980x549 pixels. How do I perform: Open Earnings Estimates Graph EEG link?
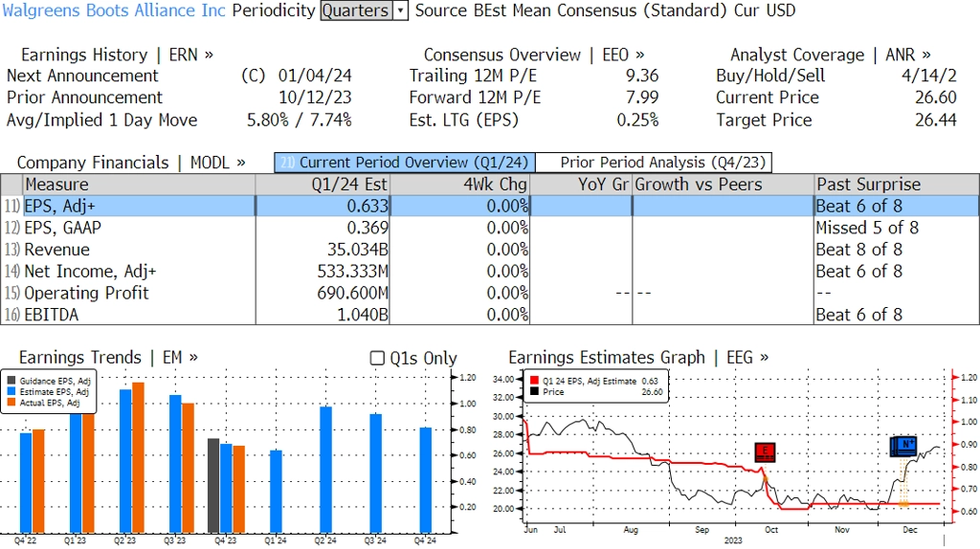(638, 358)
